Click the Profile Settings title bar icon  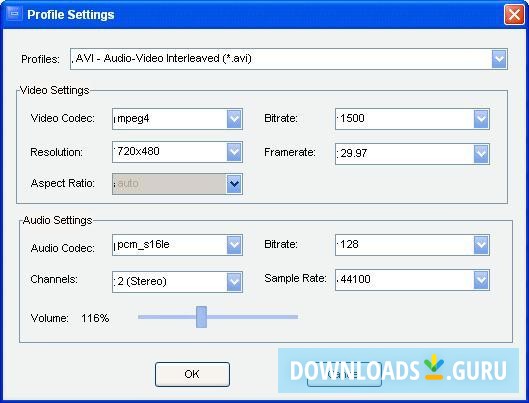[14, 14]
